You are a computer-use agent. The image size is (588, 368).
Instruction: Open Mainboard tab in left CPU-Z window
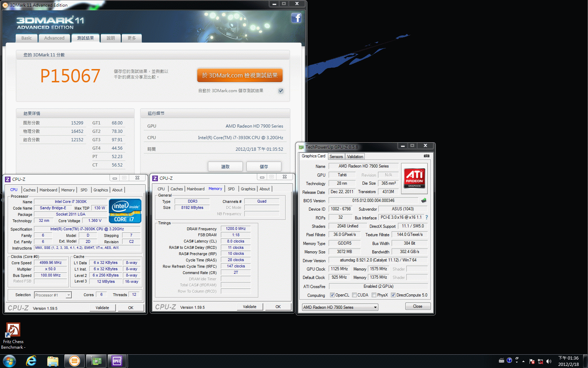(x=48, y=190)
